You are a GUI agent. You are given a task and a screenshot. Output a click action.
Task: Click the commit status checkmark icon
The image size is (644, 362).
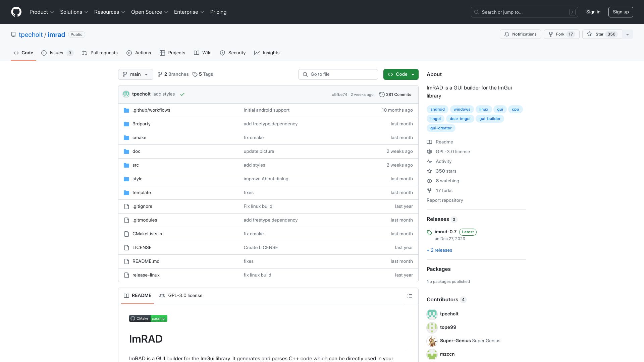pos(182,94)
